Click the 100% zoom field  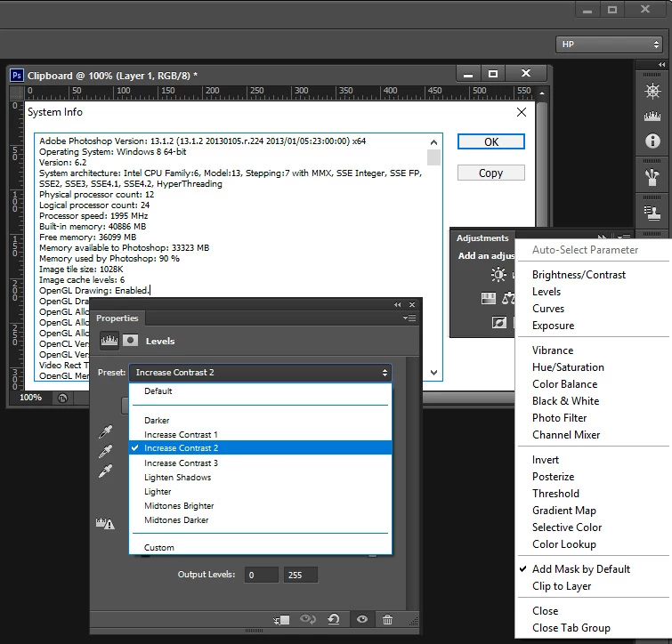[x=30, y=398]
